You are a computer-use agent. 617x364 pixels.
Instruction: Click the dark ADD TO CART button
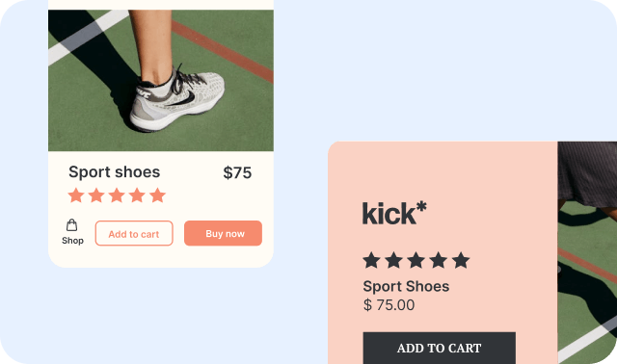point(440,348)
